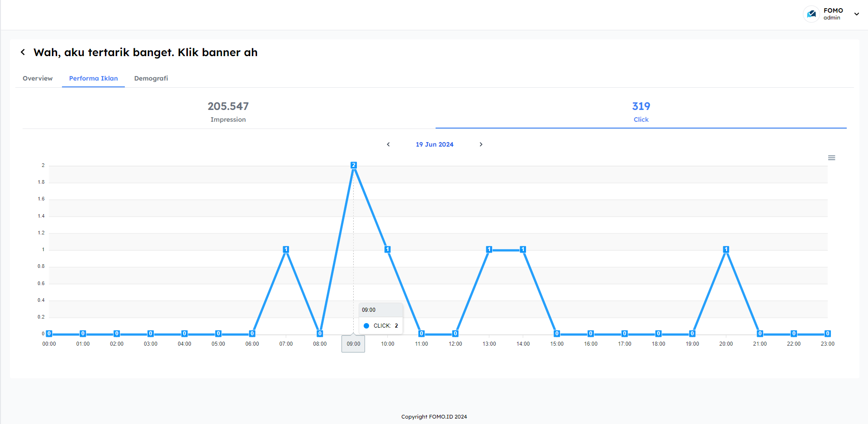
Task: Click the Copyright FOMO.ID 2024 footer text
Action: pyautogui.click(x=434, y=417)
